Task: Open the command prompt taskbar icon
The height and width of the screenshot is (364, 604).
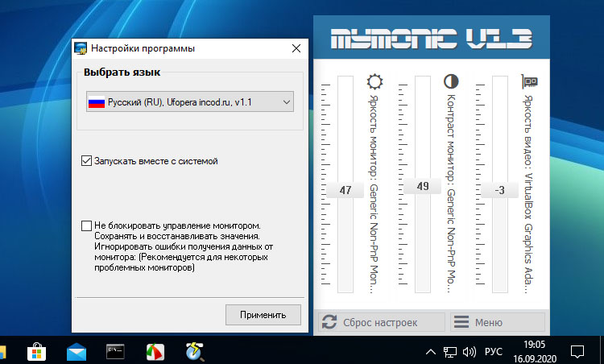Action: click(x=115, y=351)
